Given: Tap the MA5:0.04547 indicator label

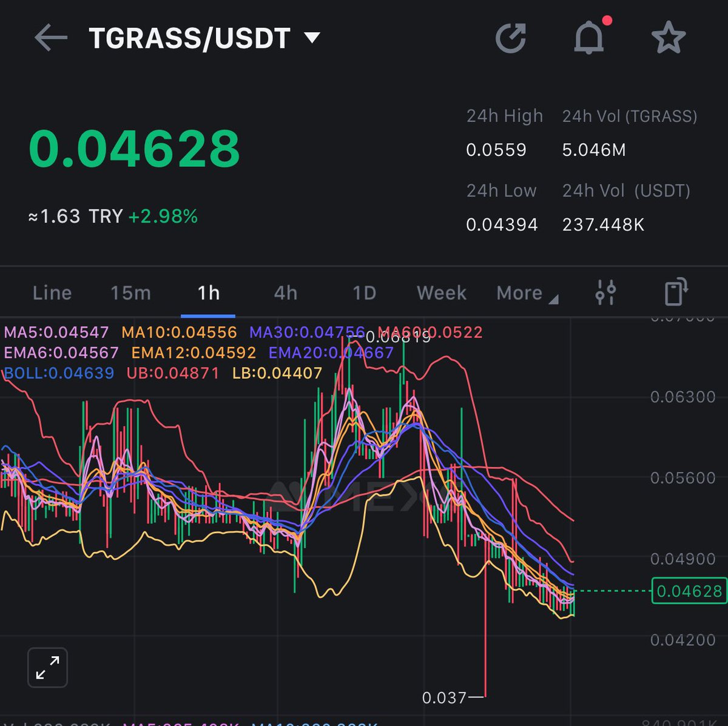Looking at the screenshot, I should tap(56, 332).
